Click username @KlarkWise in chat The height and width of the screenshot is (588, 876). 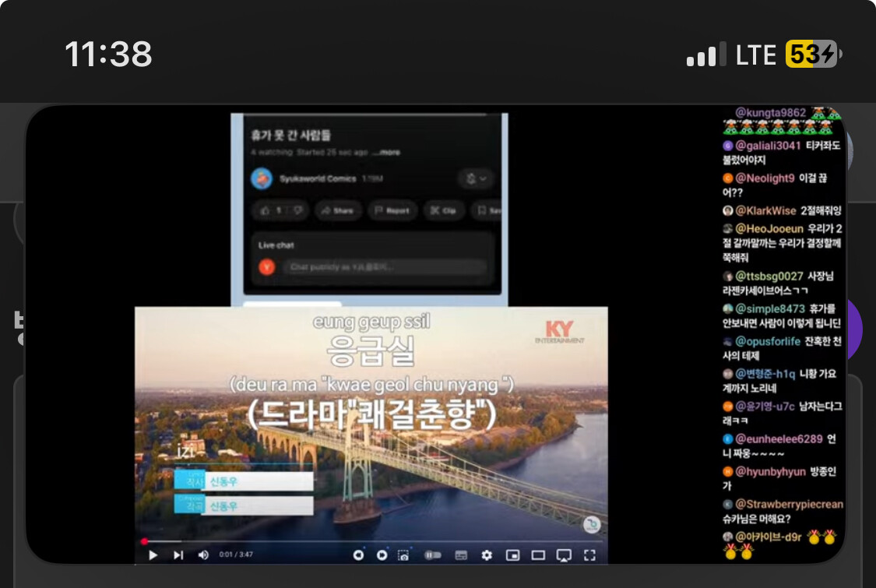765,210
